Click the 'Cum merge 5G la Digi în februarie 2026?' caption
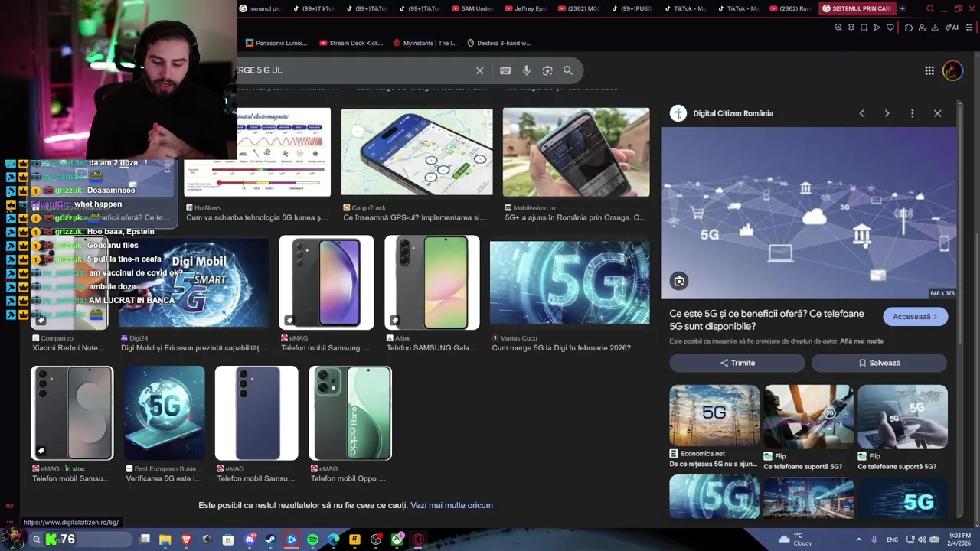This screenshot has width=980, height=551. tap(561, 348)
